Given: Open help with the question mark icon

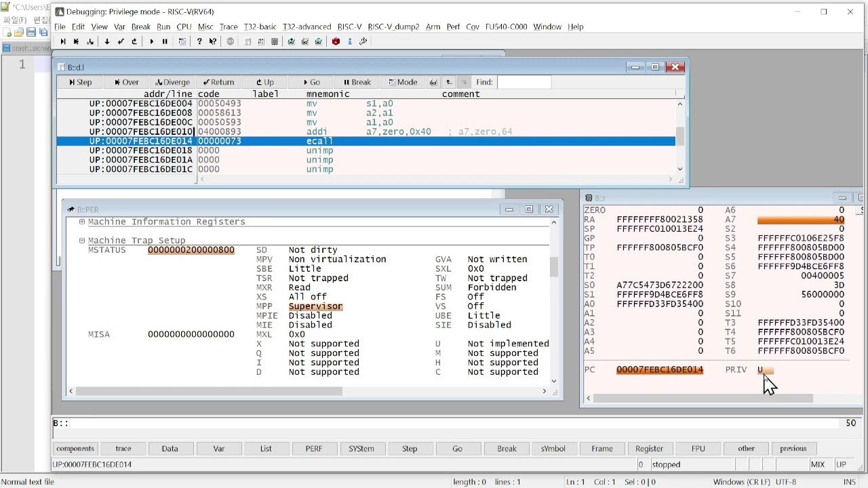Looking at the screenshot, I should click(x=199, y=41).
